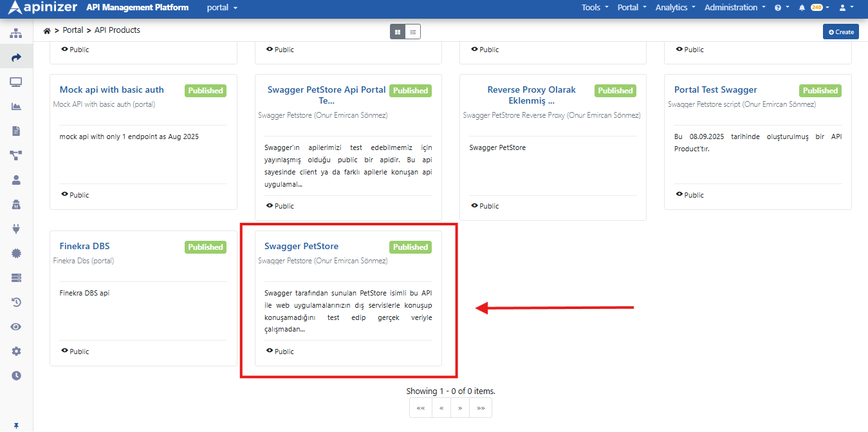Click the certificate badge icon in sidebar

[16, 253]
